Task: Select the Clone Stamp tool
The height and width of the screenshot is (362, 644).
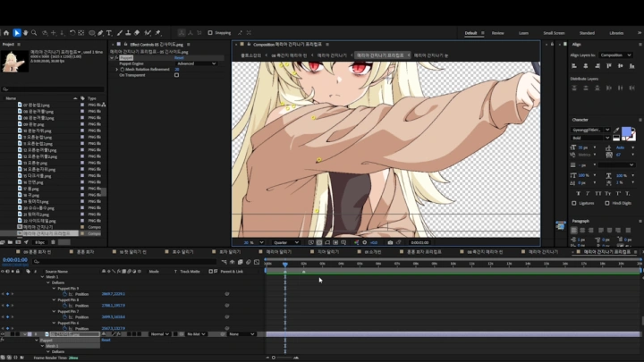Action: click(x=128, y=33)
